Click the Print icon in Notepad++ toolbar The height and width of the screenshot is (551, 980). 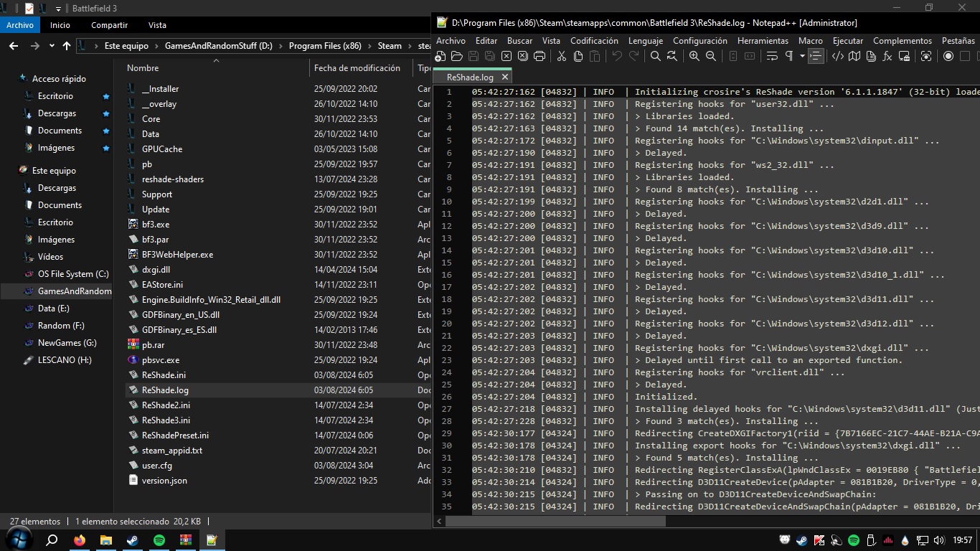[x=540, y=56]
